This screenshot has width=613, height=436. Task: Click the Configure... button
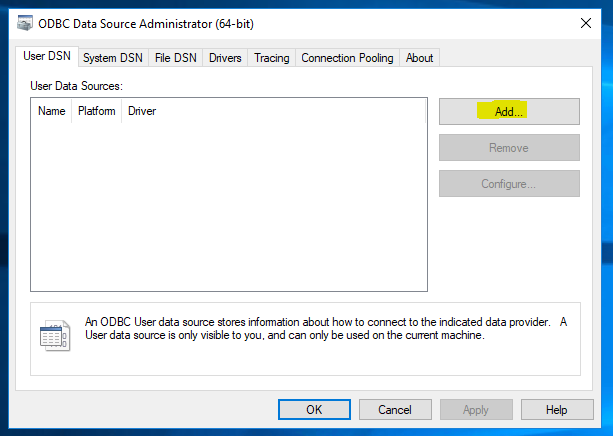(x=509, y=184)
